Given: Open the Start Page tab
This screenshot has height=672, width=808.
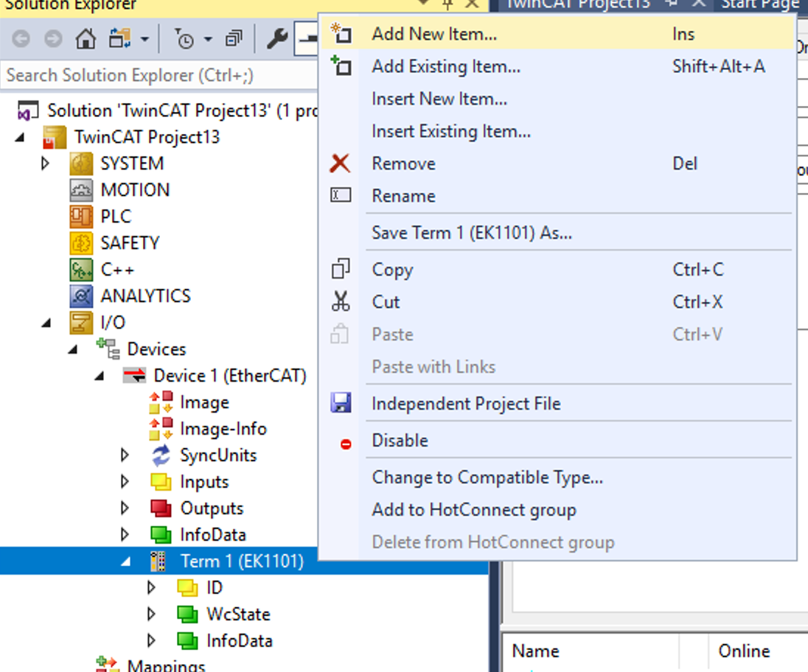Looking at the screenshot, I should (x=759, y=4).
